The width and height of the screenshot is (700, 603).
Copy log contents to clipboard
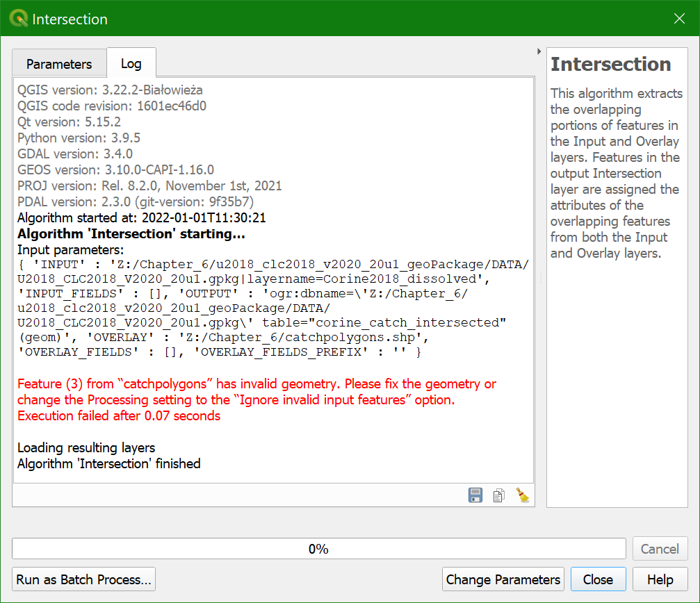(498, 495)
